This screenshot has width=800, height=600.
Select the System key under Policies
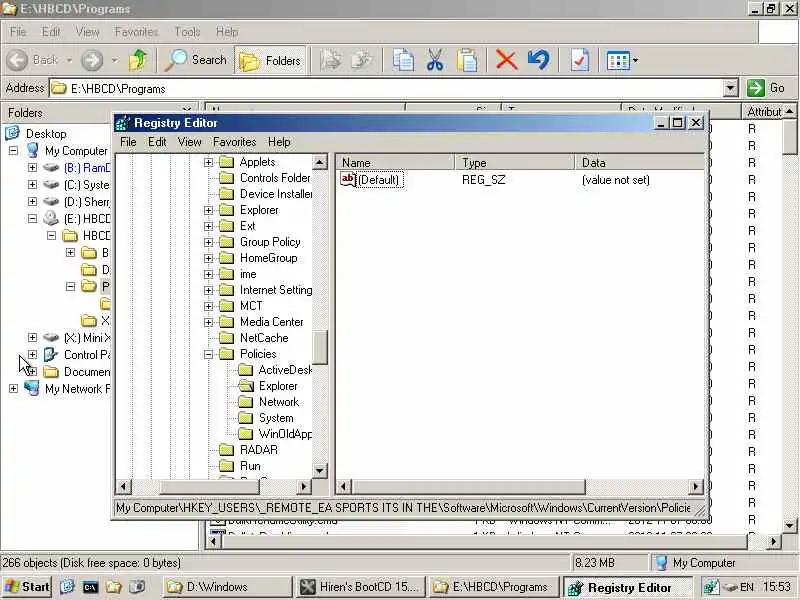click(276, 418)
